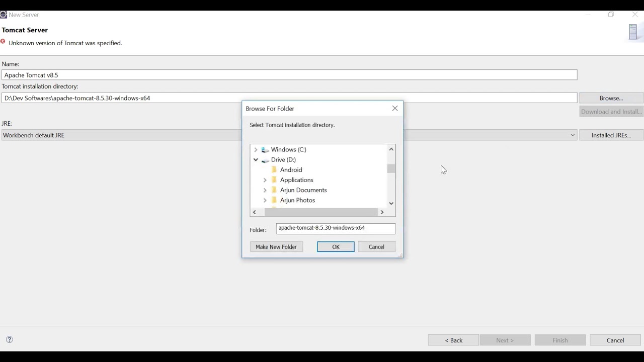Open the Workbench default JRE combo box

[289, 135]
